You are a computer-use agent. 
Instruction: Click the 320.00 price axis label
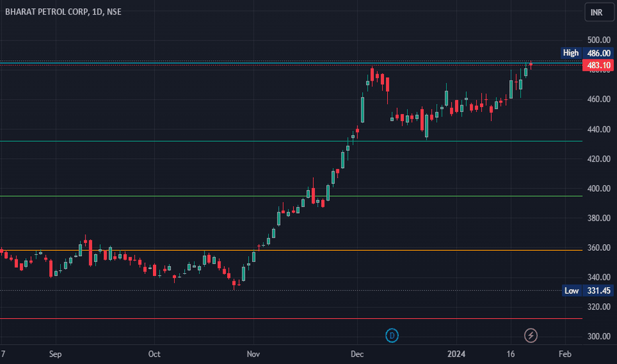pyautogui.click(x=598, y=306)
